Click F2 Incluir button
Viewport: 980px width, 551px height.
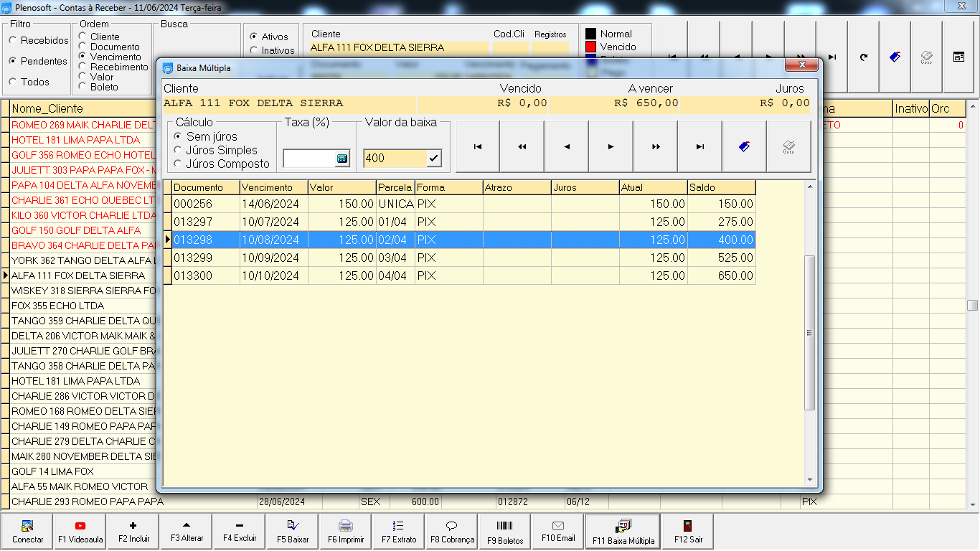pyautogui.click(x=133, y=532)
